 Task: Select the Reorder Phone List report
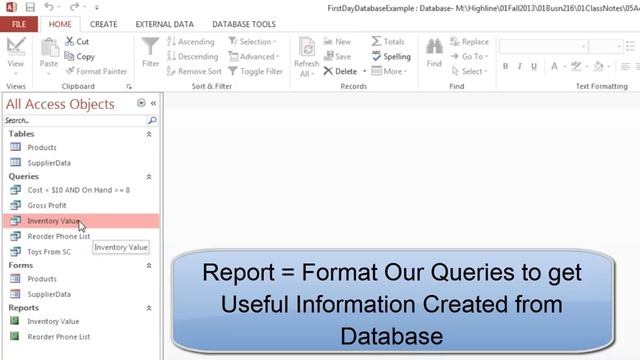click(82, 337)
